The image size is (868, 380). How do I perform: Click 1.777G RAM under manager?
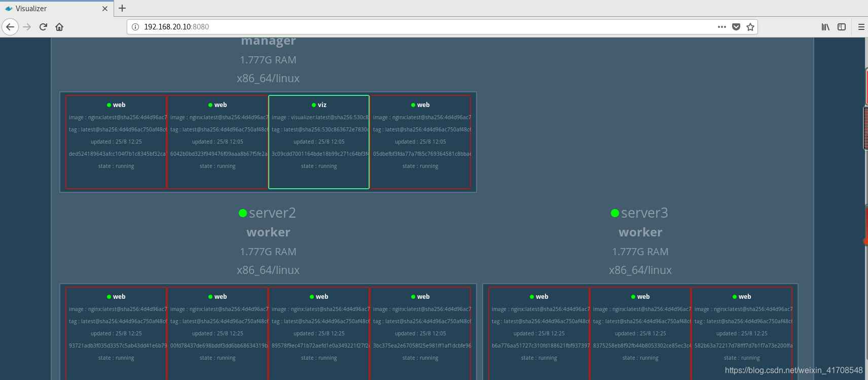[268, 60]
